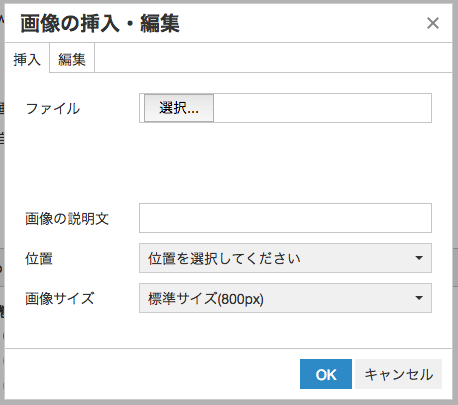Click the arrow on the 位置 dropdown
458x405 pixels.
point(419,258)
